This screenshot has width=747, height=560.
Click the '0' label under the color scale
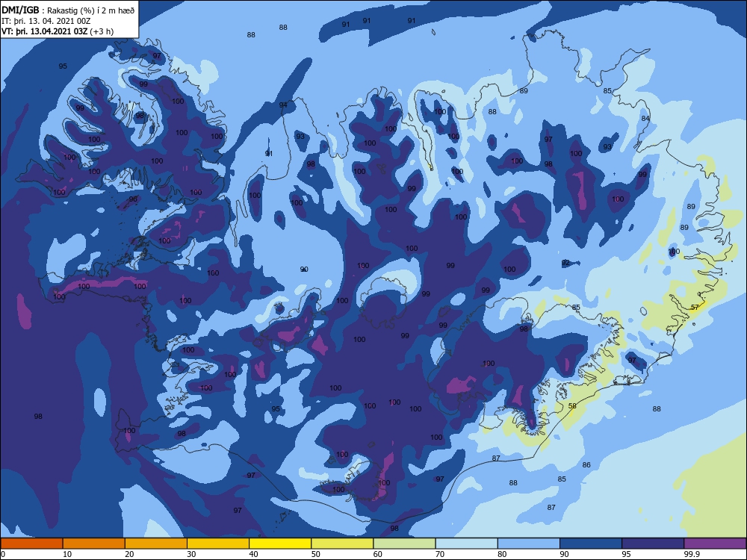pos(3,554)
